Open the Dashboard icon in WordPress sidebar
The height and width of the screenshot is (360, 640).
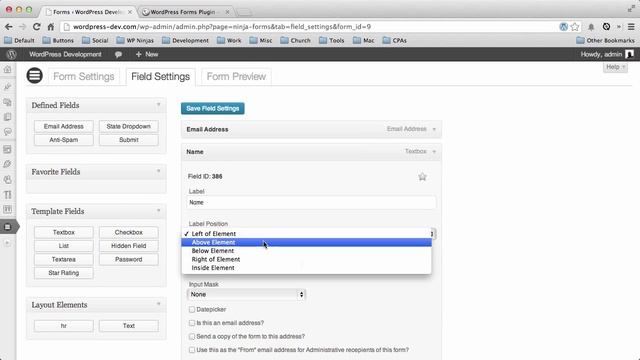pos(7,69)
